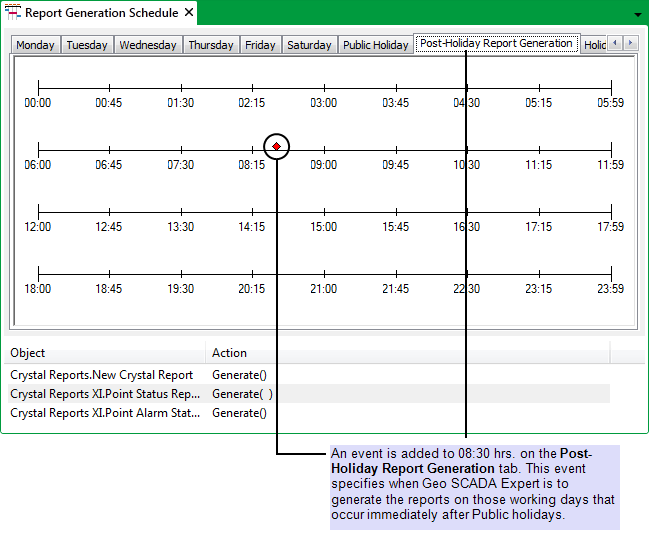This screenshot has height=542, width=649.
Task: Click the Post-Holiday Report Generation tab
Action: tap(496, 44)
